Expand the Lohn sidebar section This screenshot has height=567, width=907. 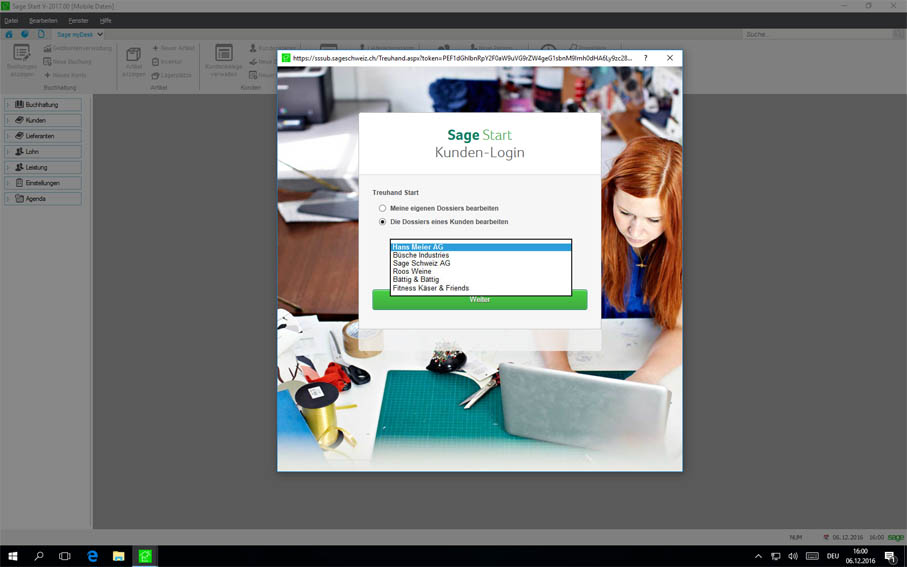point(43,152)
